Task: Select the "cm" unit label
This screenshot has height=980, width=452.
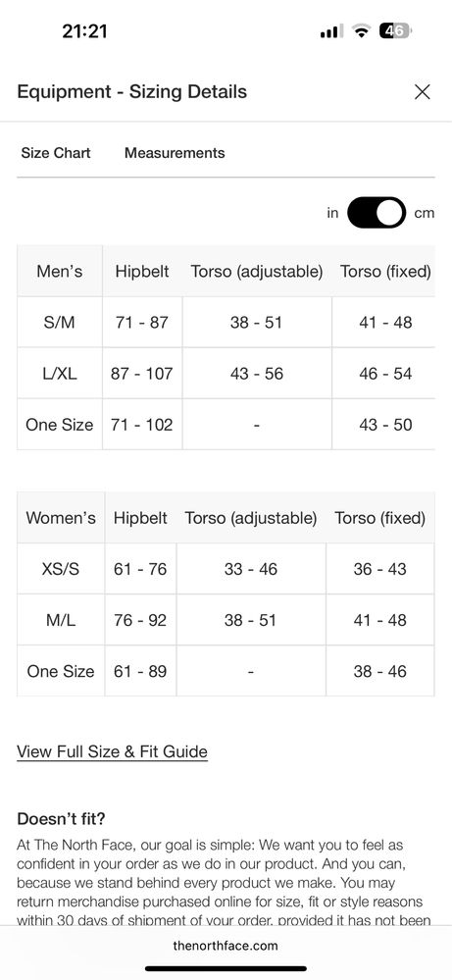Action: point(424,213)
